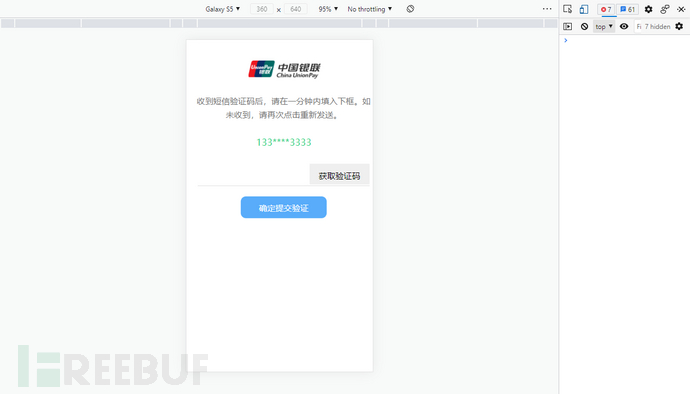
Task: Click the feedback person icon in DevTools
Action: [664, 9]
